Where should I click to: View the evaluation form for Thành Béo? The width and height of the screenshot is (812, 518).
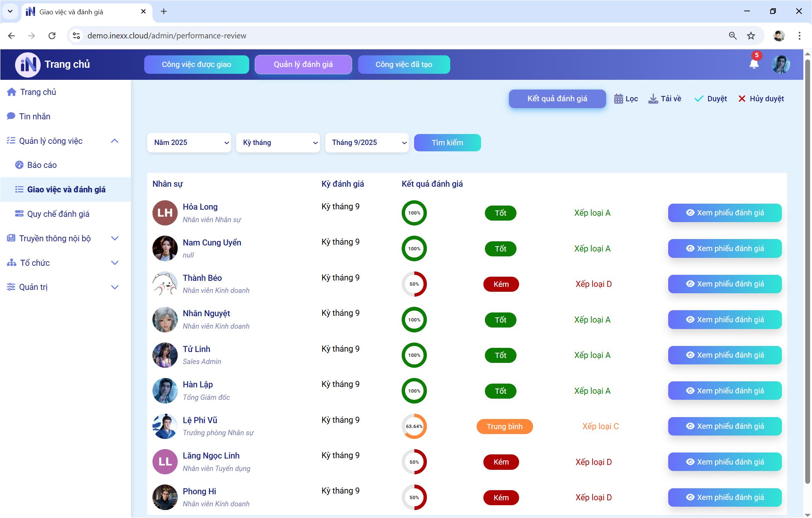(x=725, y=284)
